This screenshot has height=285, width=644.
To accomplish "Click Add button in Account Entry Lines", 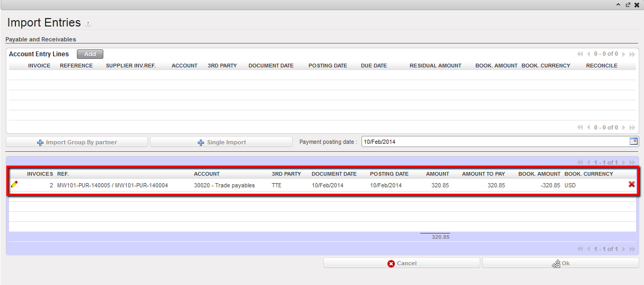I will point(90,54).
